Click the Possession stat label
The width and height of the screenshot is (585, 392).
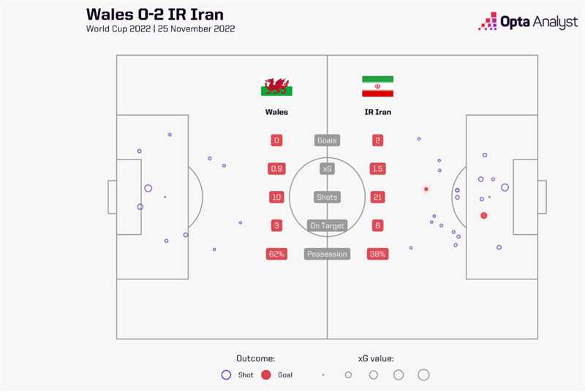tap(327, 255)
